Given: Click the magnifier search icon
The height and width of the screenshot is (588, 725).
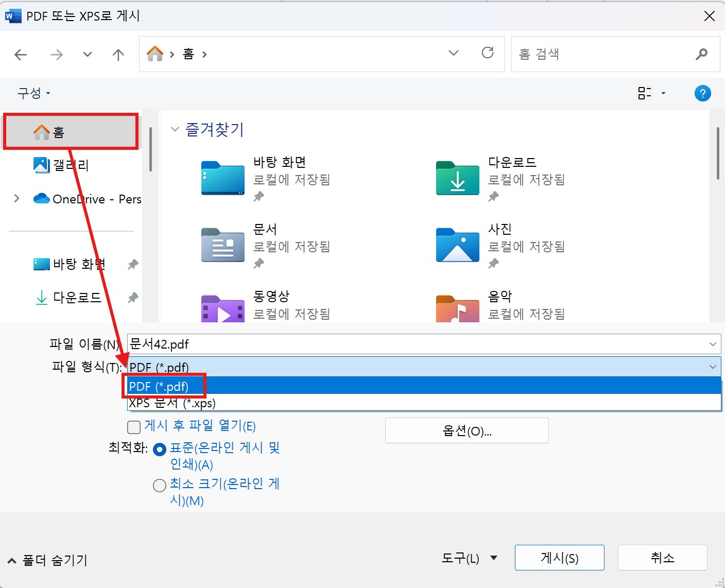Looking at the screenshot, I should (701, 54).
